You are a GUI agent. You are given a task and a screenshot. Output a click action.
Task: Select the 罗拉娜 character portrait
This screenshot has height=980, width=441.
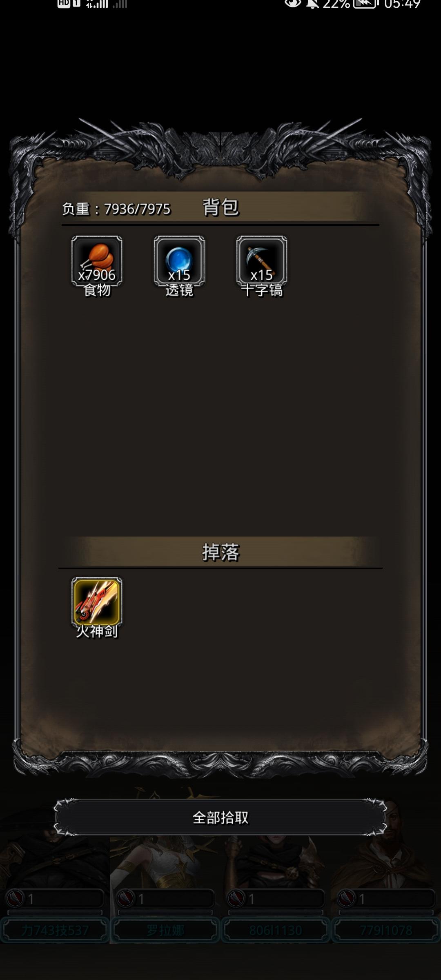tap(165, 862)
